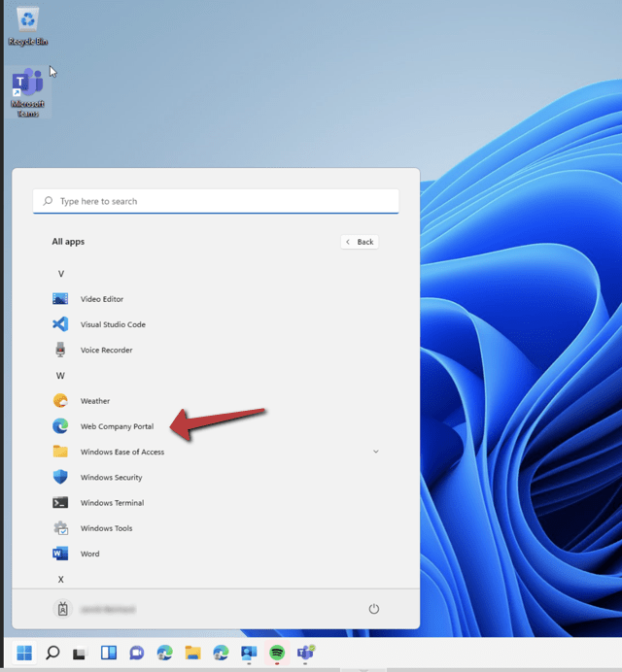Image resolution: width=622 pixels, height=672 pixels.
Task: Click the Start menu search box
Action: pyautogui.click(x=216, y=201)
